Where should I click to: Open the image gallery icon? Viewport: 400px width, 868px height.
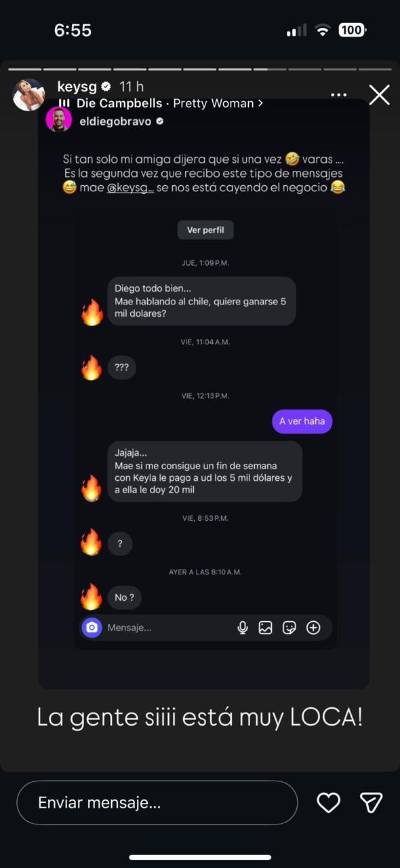pos(266,628)
